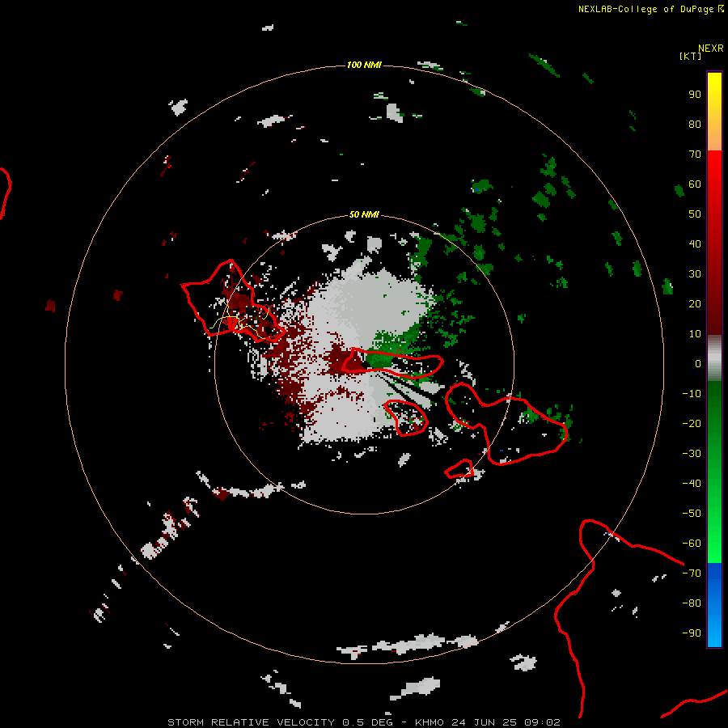
Task: Click the 30 value on velocity scale
Action: click(x=695, y=274)
